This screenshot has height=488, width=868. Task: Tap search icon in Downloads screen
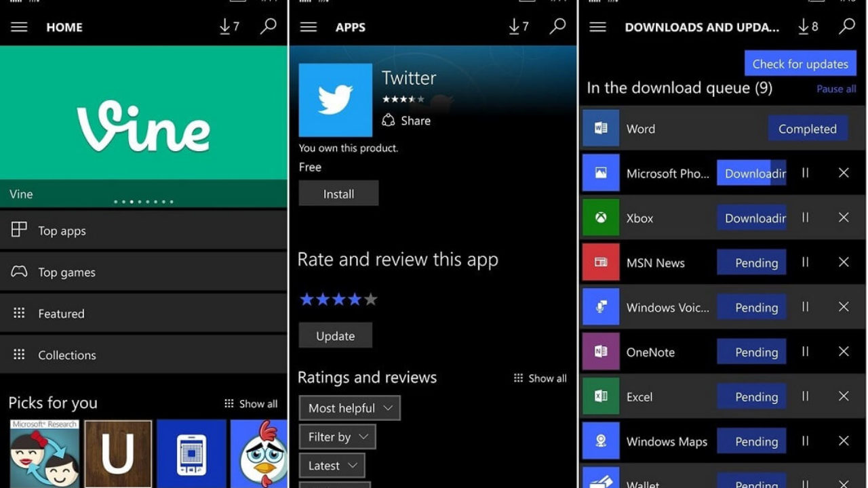coord(847,26)
